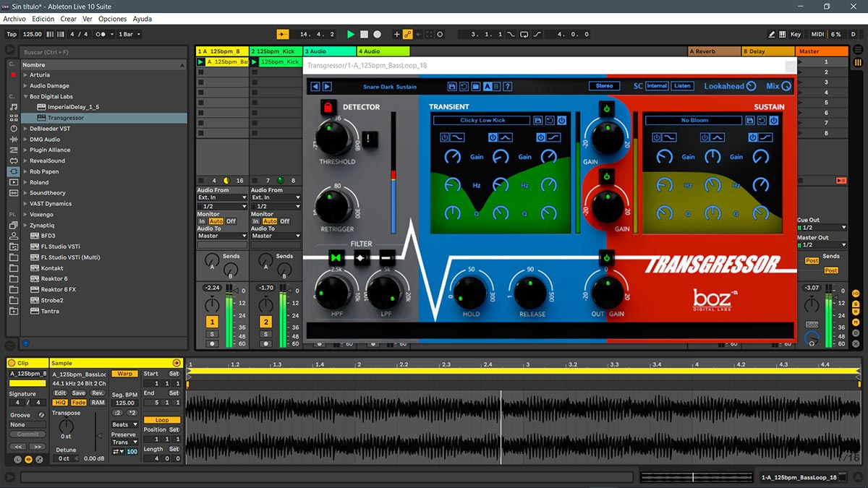Save the Clicky Low Kick transient preset
The image size is (868, 488).
click(537, 120)
